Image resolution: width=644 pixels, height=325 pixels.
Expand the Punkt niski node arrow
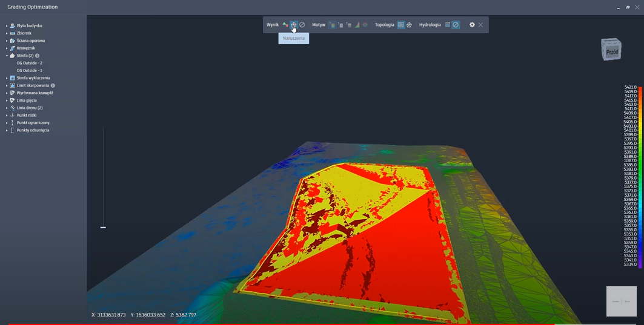tap(7, 116)
